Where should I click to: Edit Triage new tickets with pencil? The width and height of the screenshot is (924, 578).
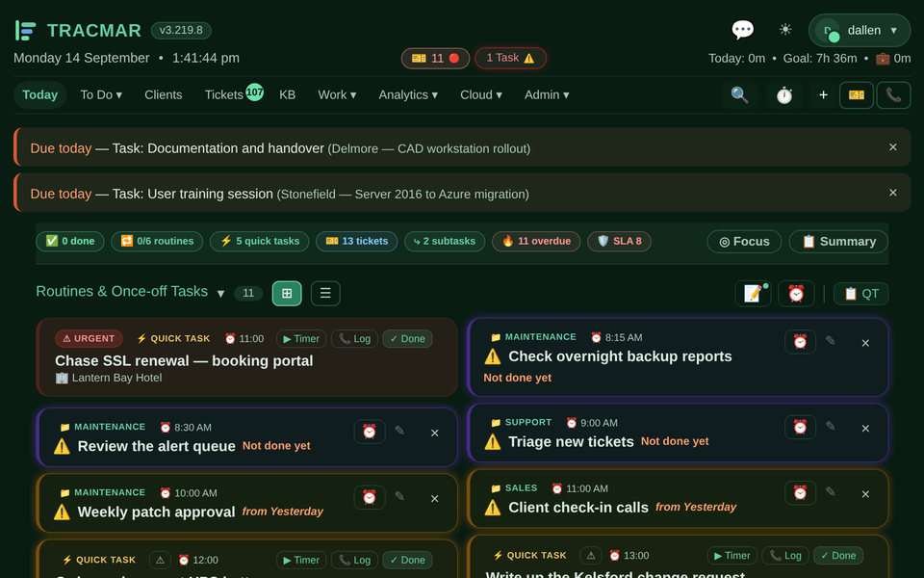pos(831,426)
